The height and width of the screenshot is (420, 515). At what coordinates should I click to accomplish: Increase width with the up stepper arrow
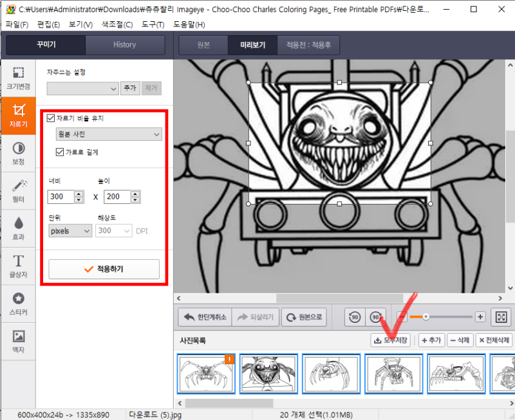(x=79, y=194)
